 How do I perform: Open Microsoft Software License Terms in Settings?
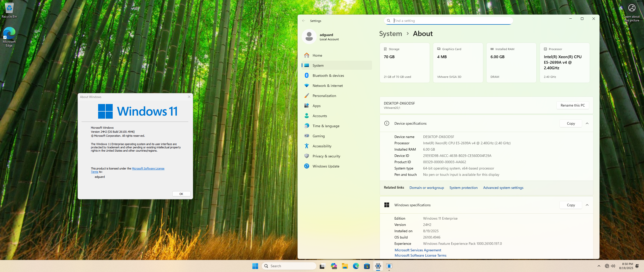coord(420,255)
